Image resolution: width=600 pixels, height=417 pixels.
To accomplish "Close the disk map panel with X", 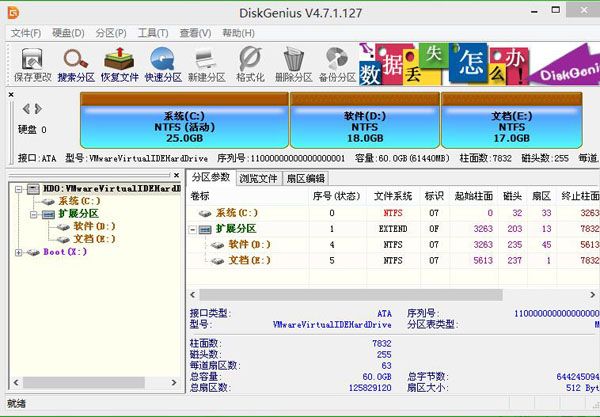I will [11, 94].
